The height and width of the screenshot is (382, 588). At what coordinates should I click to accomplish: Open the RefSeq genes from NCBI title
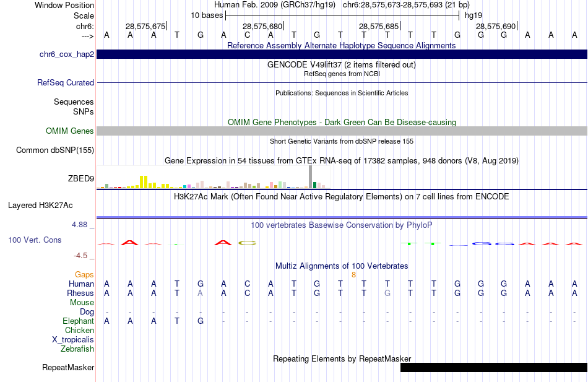(342, 74)
